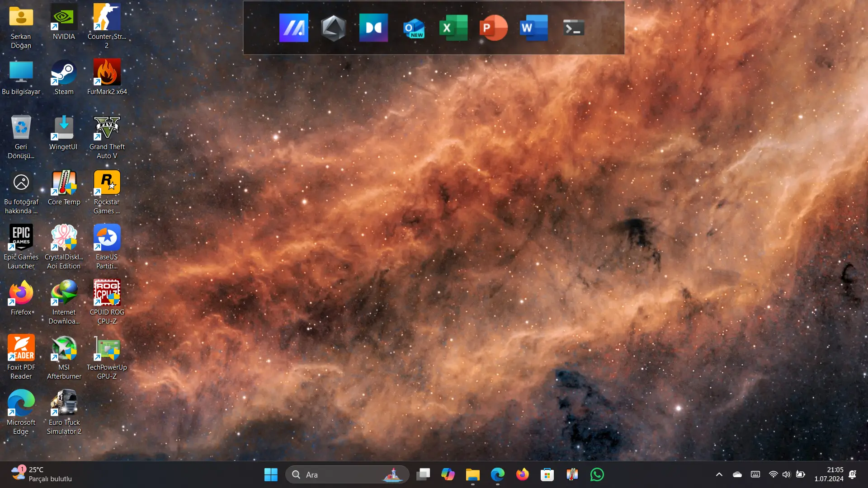Open Microsoft Store from the taskbar
The height and width of the screenshot is (488, 868).
547,474
